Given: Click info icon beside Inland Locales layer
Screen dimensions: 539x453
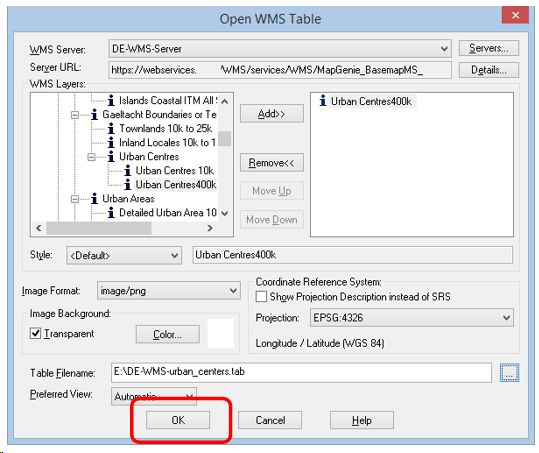Looking at the screenshot, I should pos(111,142).
